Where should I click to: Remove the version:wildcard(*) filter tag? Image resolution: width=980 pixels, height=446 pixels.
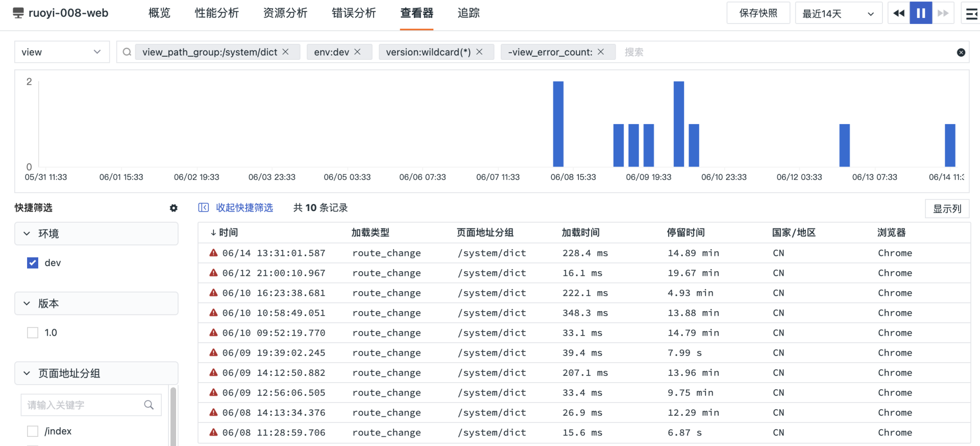click(x=479, y=52)
